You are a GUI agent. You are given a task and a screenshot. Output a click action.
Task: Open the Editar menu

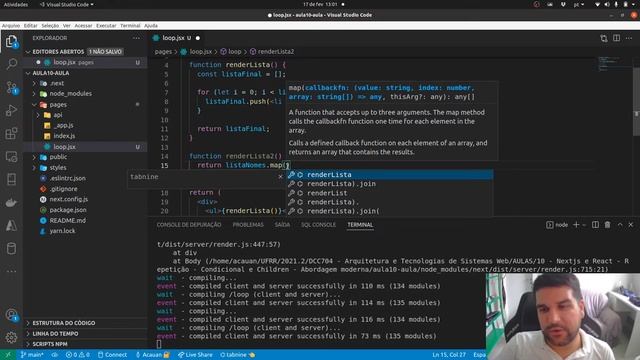[x=31, y=25]
